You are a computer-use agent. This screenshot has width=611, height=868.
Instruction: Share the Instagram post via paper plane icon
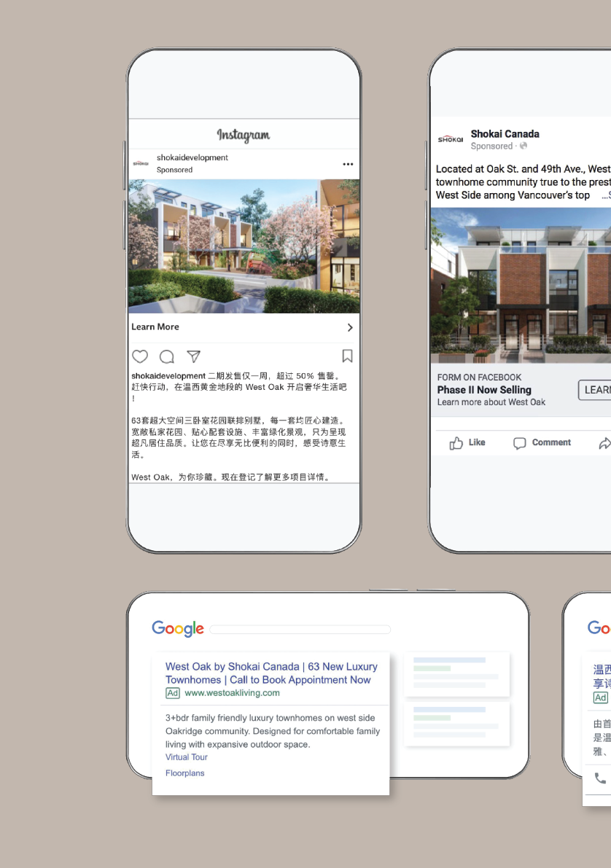tap(193, 356)
